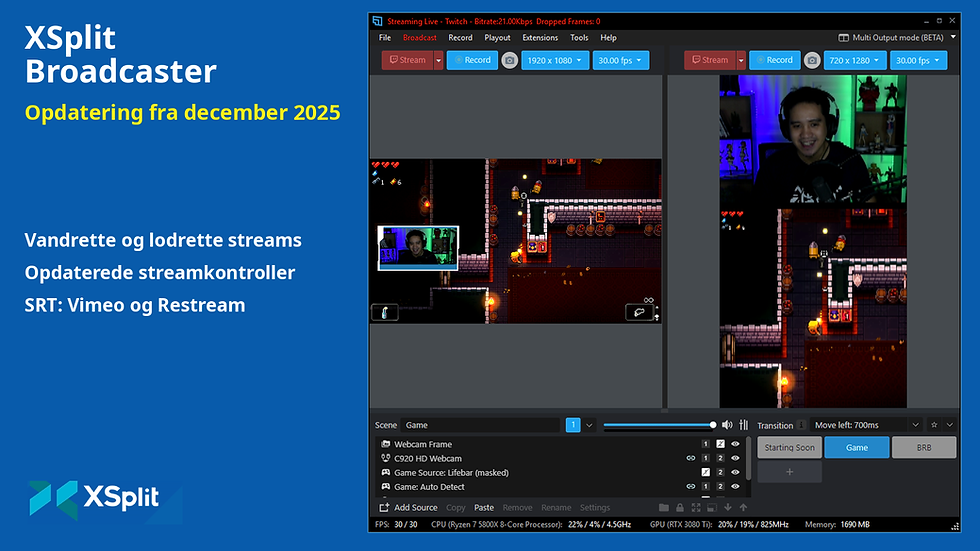Toggle eye on Game Source: Lifebar (masked)

[x=735, y=473]
